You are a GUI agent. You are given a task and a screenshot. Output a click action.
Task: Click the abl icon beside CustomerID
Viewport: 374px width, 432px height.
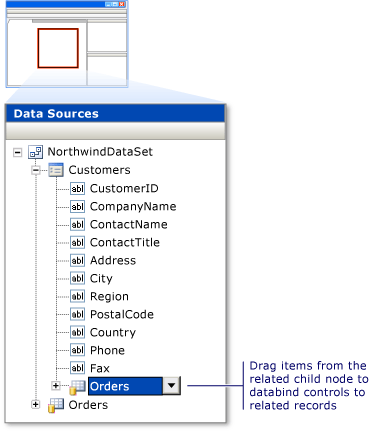77,189
